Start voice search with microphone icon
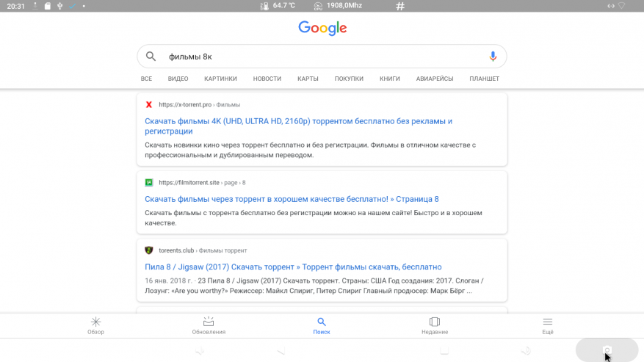This screenshot has width=644, height=362. (x=493, y=57)
